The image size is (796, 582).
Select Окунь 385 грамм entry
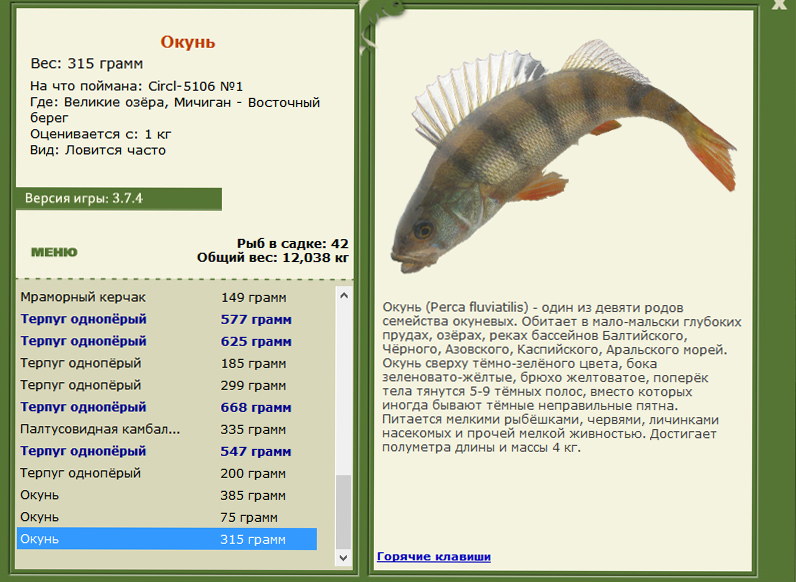[x=167, y=495]
